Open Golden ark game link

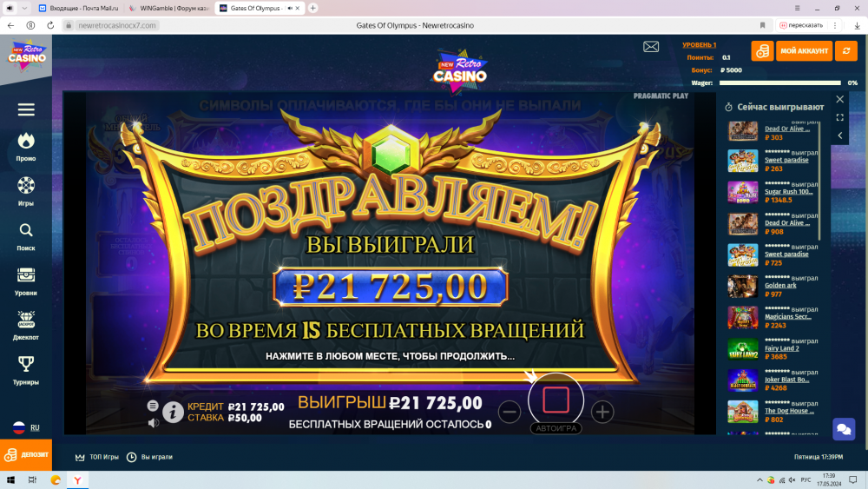(780, 286)
